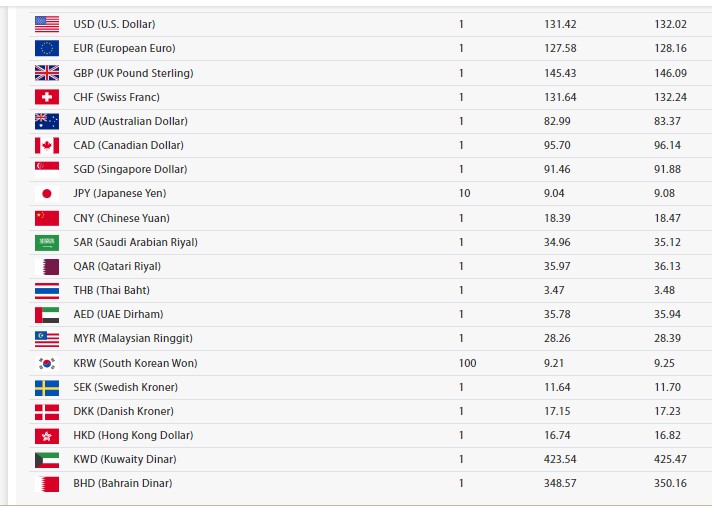
Task: Click the THB (Thai Baht) row label
Action: point(112,290)
